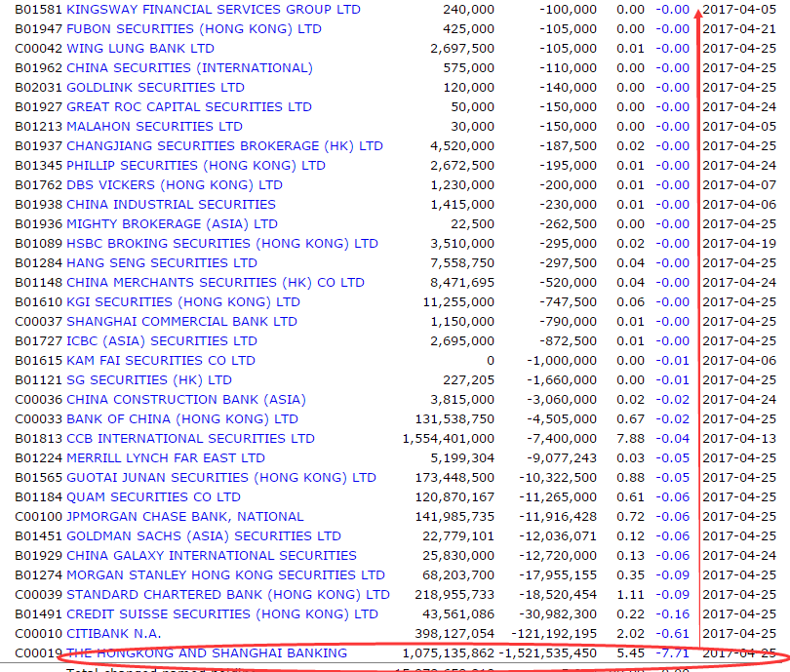Select stake change -7.71

(x=673, y=653)
